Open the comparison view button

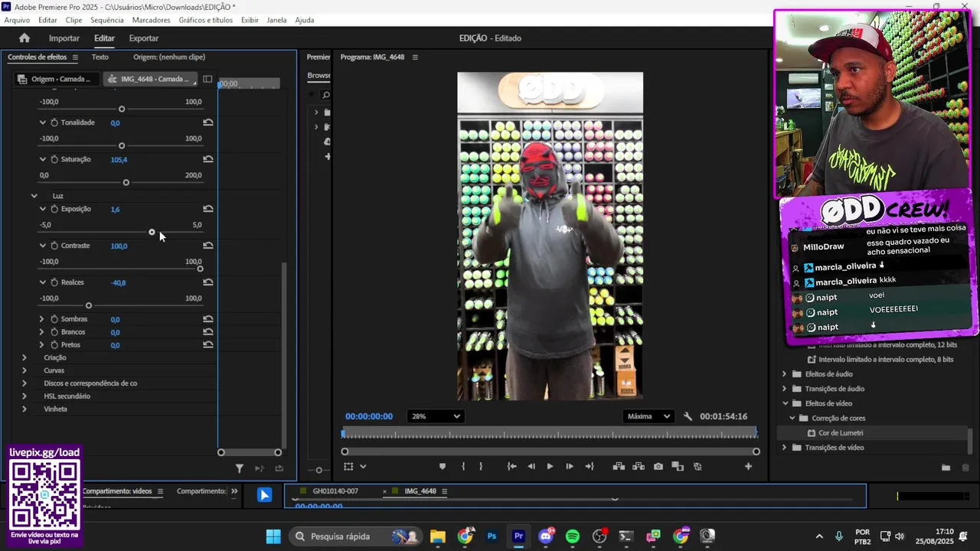[678, 467]
